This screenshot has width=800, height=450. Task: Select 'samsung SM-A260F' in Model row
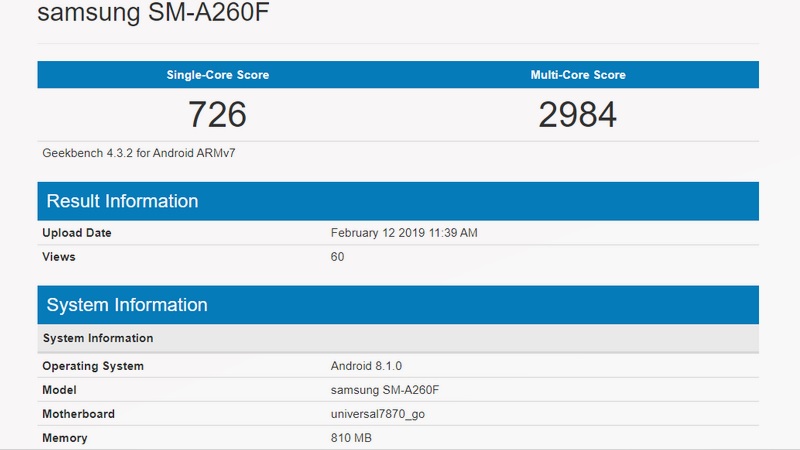click(x=385, y=390)
